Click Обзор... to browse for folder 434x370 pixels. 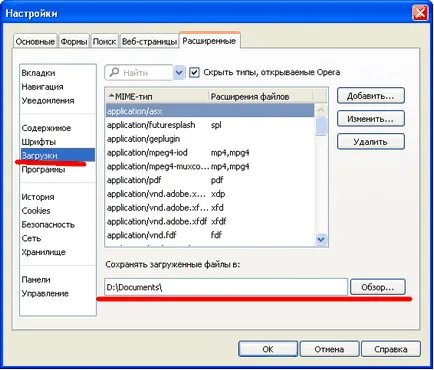(378, 287)
